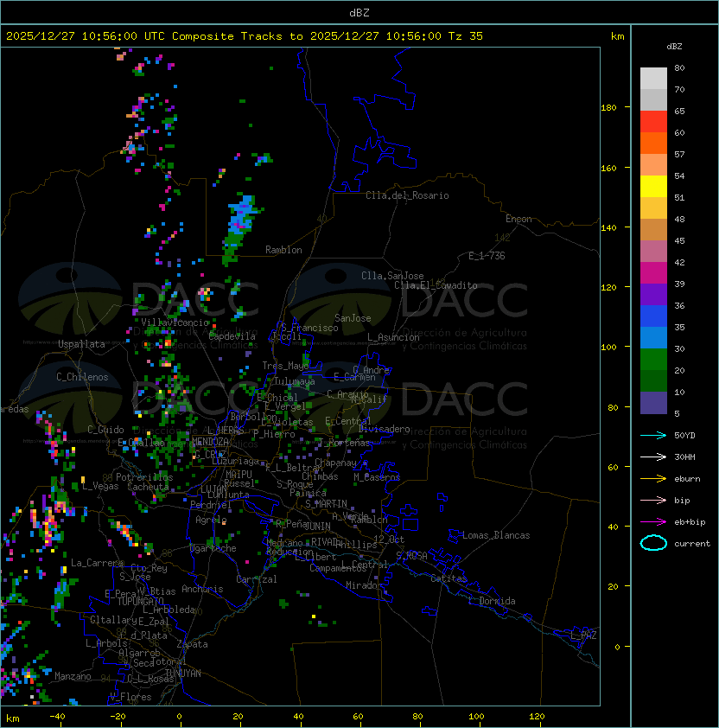Click the yellow eburn arrow in legend
Viewport: 719px width, 728px height.
[653, 478]
